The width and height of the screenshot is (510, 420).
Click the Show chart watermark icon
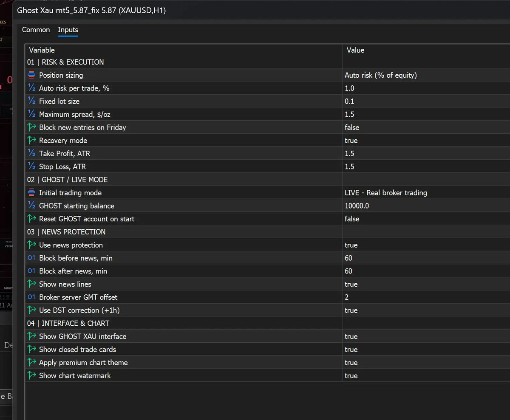pos(31,375)
